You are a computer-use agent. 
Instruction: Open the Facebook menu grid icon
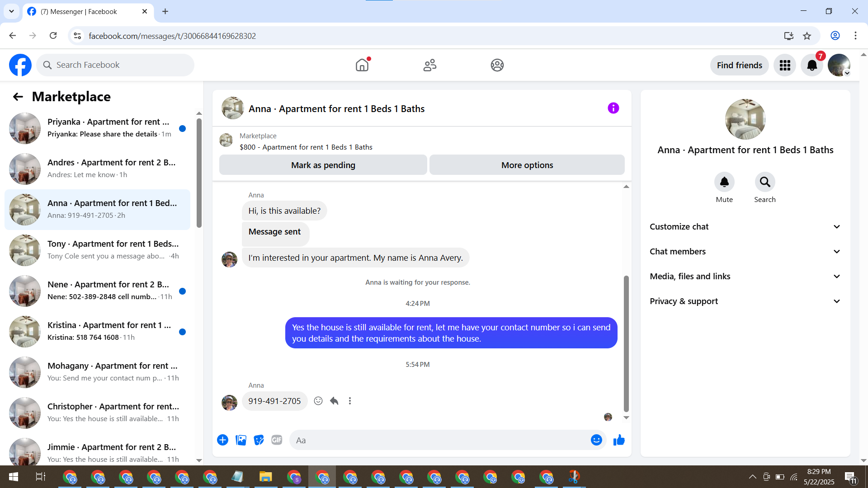[x=785, y=65]
